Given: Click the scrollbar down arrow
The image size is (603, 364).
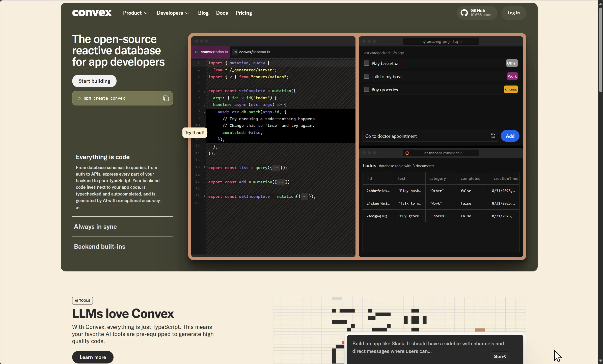Looking at the screenshot, I should (600, 361).
